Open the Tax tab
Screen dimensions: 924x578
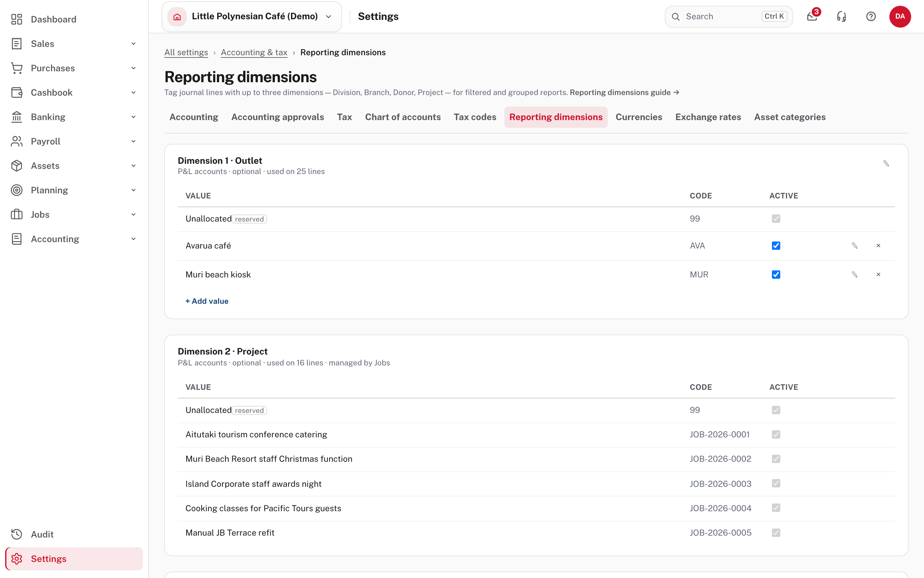344,117
